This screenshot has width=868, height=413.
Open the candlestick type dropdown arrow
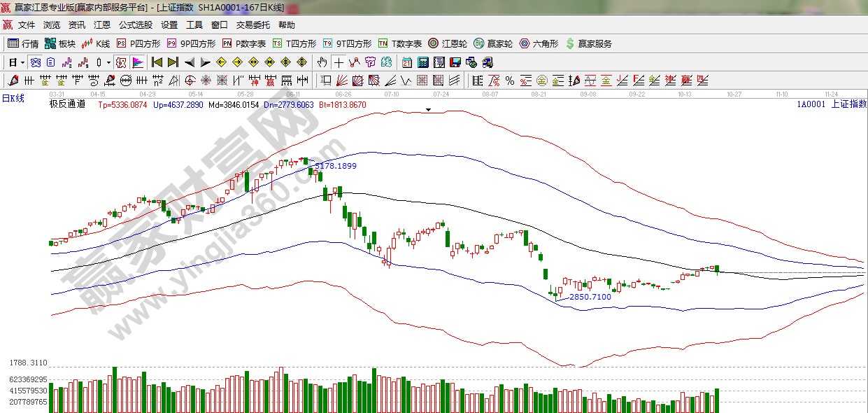pyautogui.click(x=108, y=62)
